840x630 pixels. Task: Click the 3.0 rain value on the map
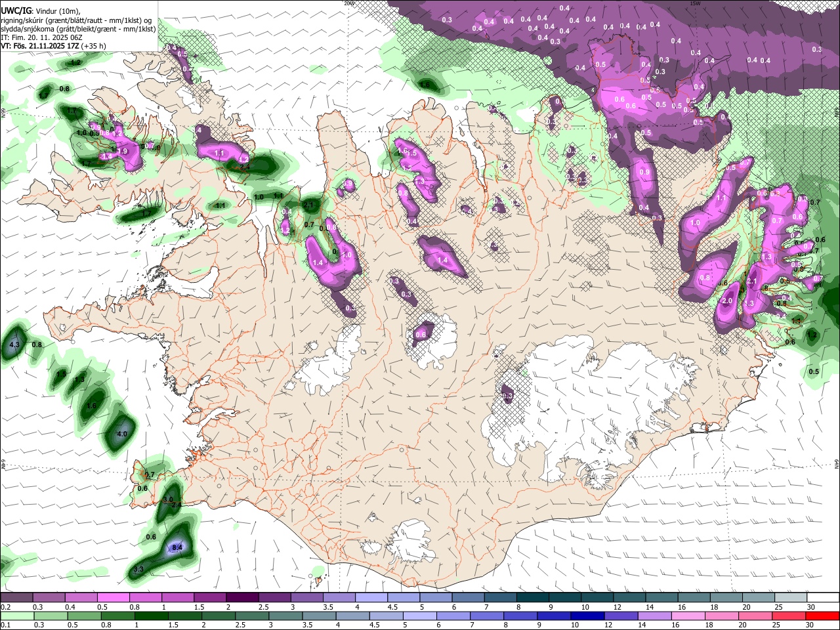click(167, 499)
